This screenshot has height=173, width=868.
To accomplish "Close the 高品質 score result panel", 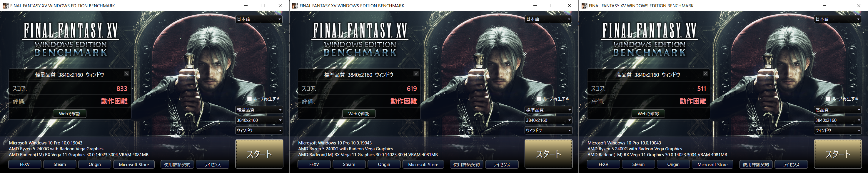I will click(x=705, y=74).
